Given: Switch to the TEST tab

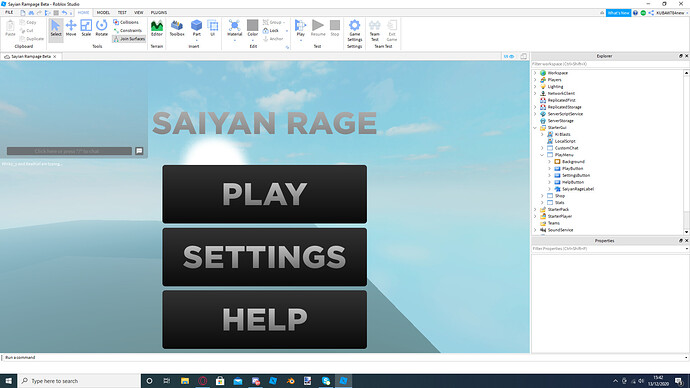Looking at the screenshot, I should click(122, 13).
